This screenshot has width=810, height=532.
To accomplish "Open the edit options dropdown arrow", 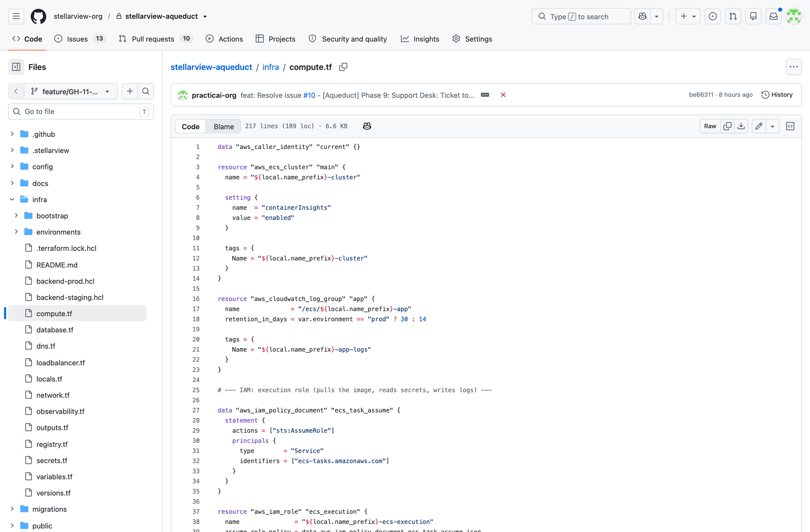I will tap(773, 126).
